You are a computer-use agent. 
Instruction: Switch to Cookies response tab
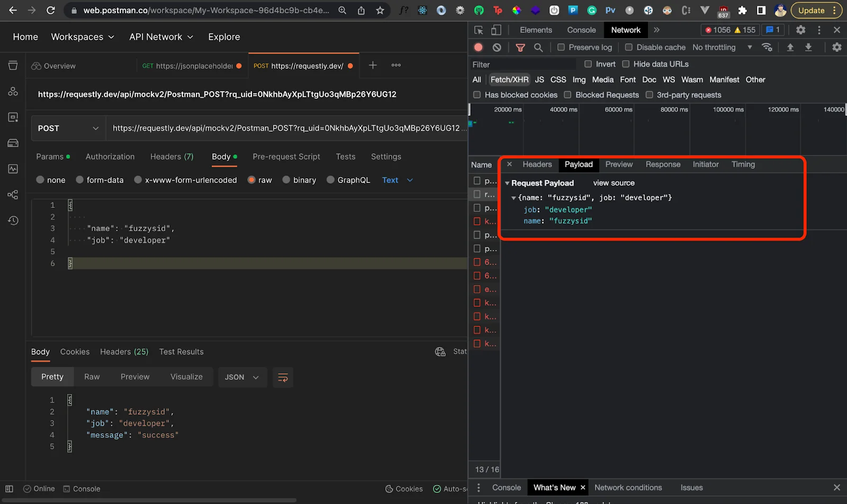coord(75,352)
